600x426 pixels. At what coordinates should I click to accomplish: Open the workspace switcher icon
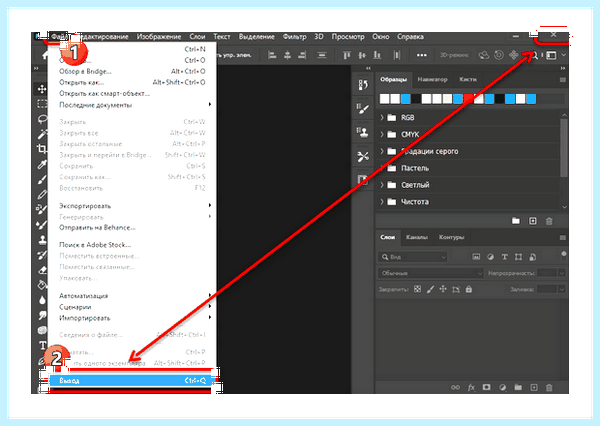click(551, 55)
